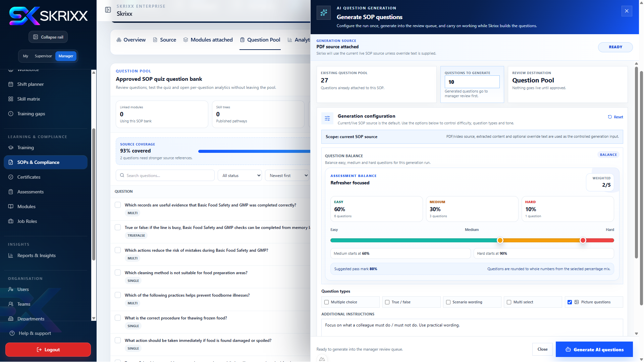Click the Analytics bar chart icon
Image resolution: width=644 pixels, height=362 pixels.
[290, 40]
